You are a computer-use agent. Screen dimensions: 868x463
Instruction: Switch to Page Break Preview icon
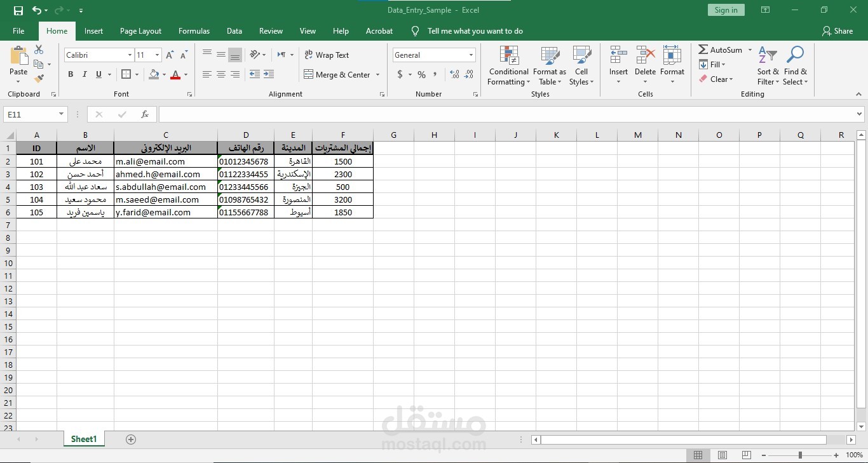tap(746, 455)
